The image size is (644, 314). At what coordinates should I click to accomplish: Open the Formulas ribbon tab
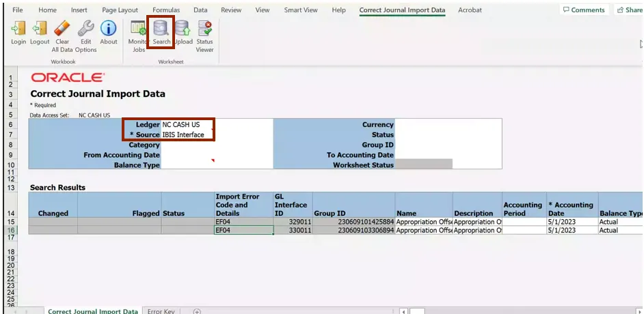[166, 10]
